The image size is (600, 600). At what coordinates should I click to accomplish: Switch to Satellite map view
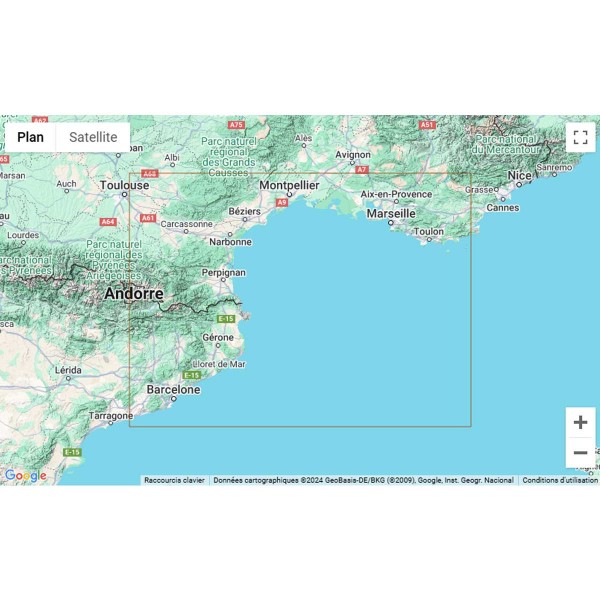point(93,137)
